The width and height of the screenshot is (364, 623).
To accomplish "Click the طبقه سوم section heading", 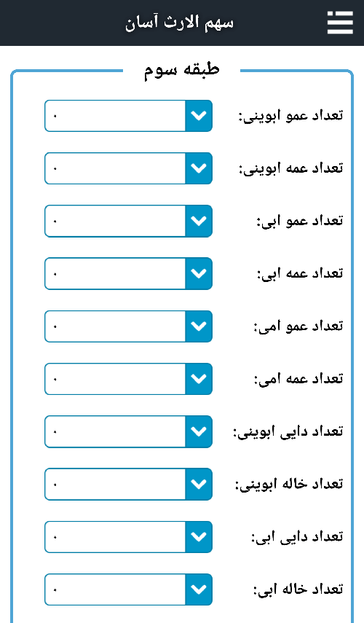I will point(181,71).
